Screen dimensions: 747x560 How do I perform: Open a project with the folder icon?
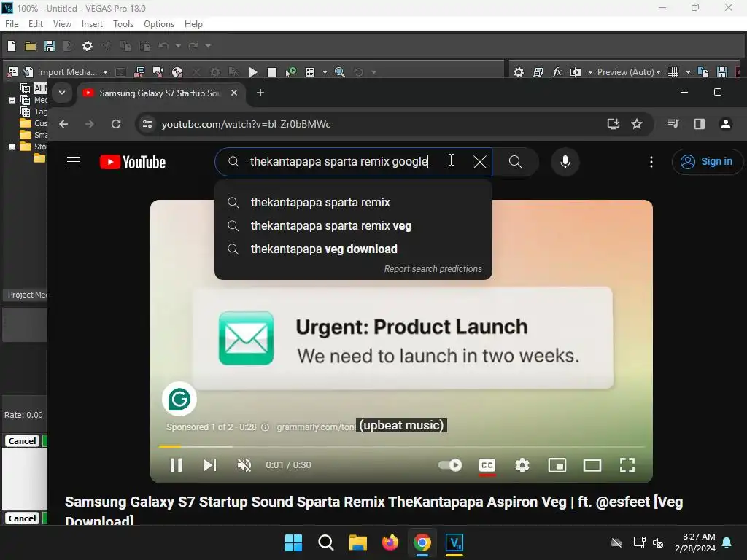31,46
